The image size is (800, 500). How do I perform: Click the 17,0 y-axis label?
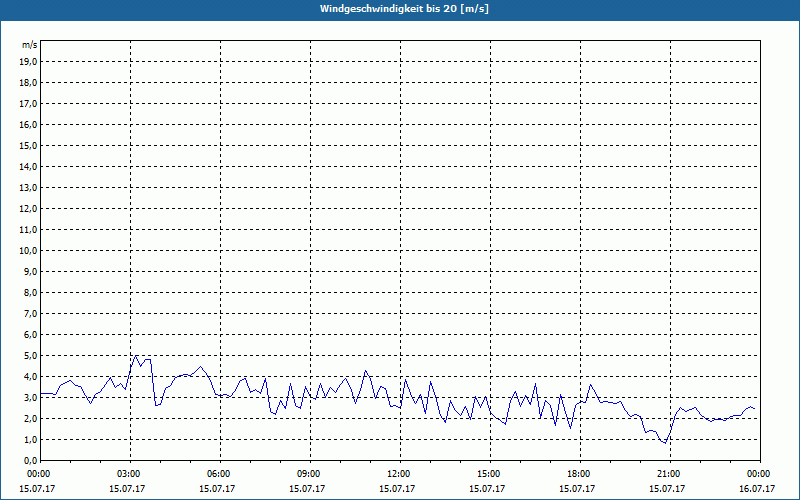point(28,104)
